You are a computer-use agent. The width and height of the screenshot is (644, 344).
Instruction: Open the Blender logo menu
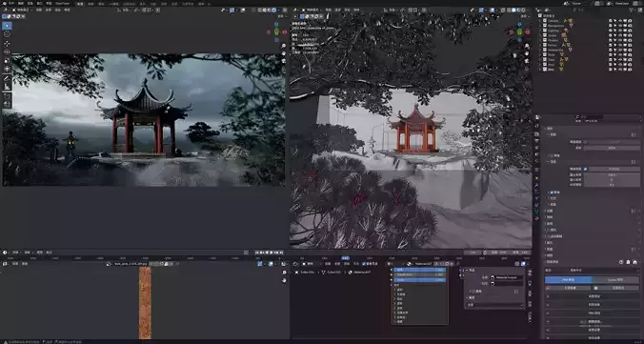click(x=5, y=3)
